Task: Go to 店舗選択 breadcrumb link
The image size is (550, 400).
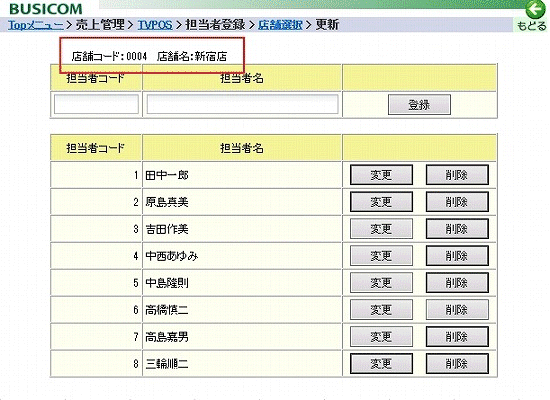Action: 280,25
